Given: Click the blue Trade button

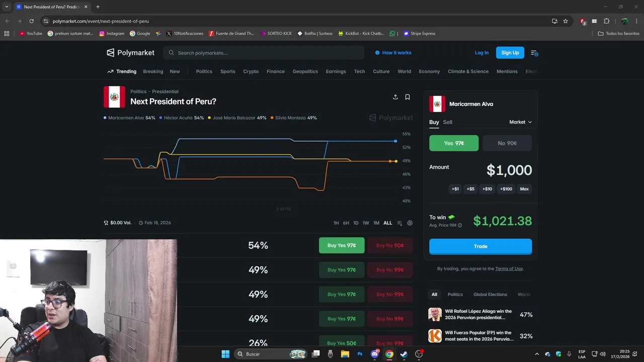Looking at the screenshot, I should 480,246.
